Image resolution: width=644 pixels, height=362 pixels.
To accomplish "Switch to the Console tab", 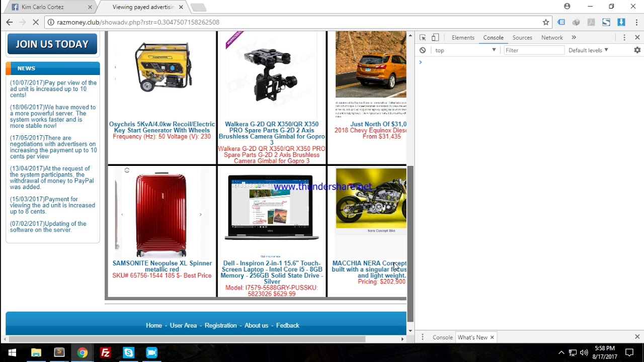I will coord(494,38).
